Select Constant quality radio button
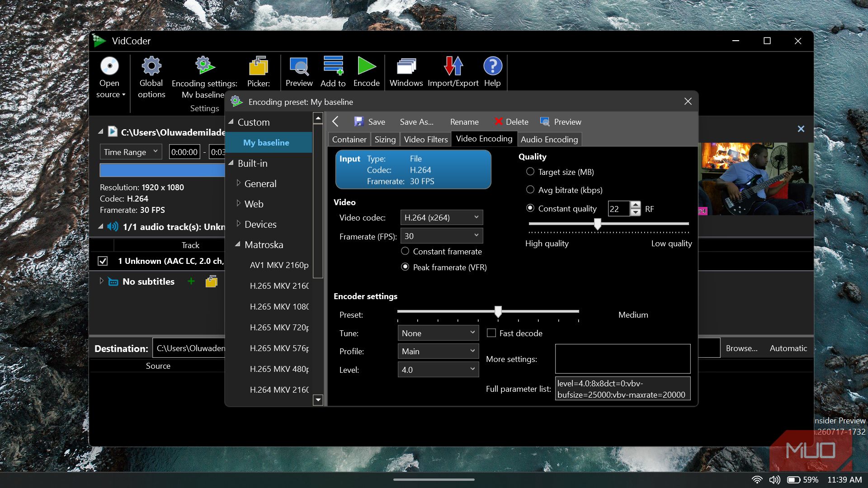The width and height of the screenshot is (868, 488). click(x=530, y=208)
